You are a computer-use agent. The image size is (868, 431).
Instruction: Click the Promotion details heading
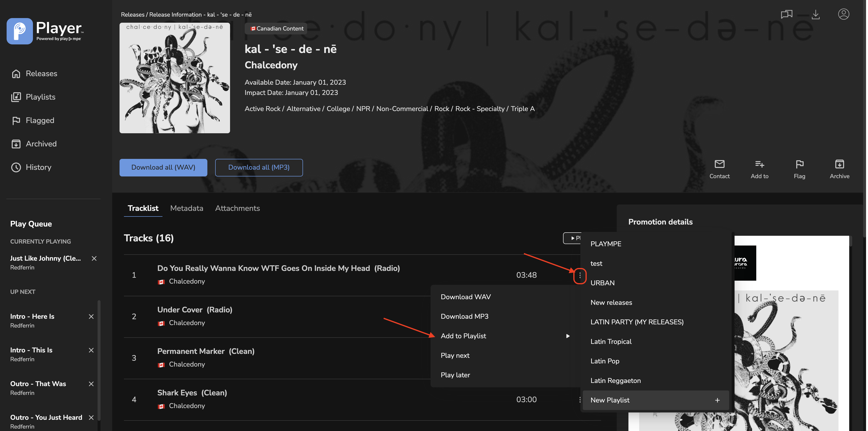pyautogui.click(x=660, y=222)
